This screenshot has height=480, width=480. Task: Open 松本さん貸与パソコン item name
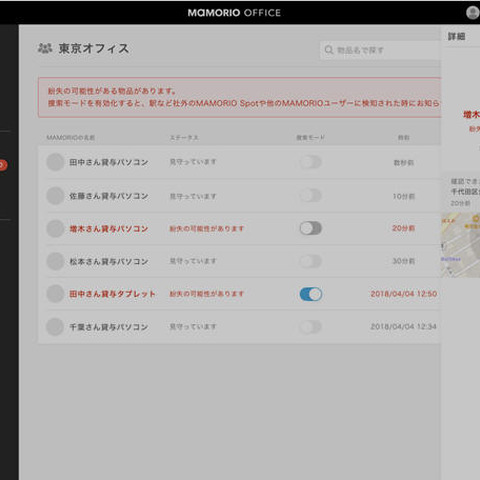click(109, 261)
